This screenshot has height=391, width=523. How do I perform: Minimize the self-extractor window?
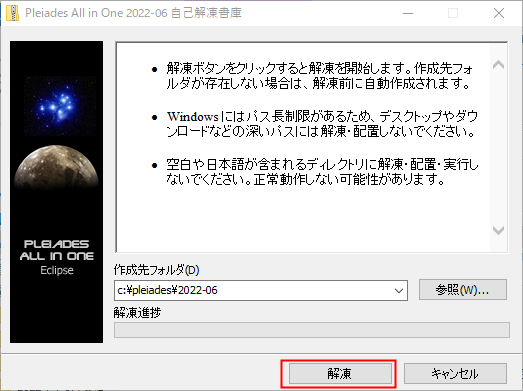point(408,13)
